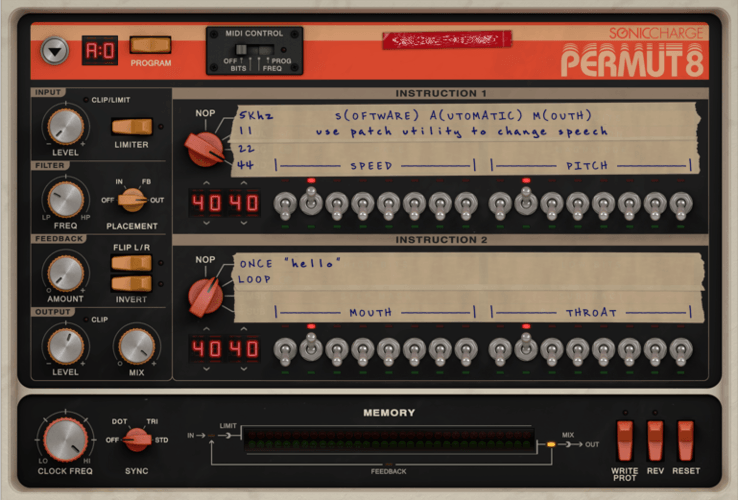Toggle the LIMITER switch

click(132, 127)
